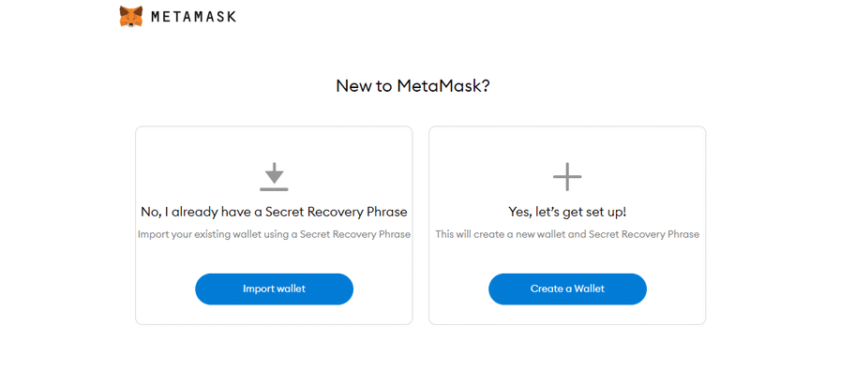Screen dimensions: 855x370
Task: Select the plus icon for new wallet
Action: (x=567, y=177)
